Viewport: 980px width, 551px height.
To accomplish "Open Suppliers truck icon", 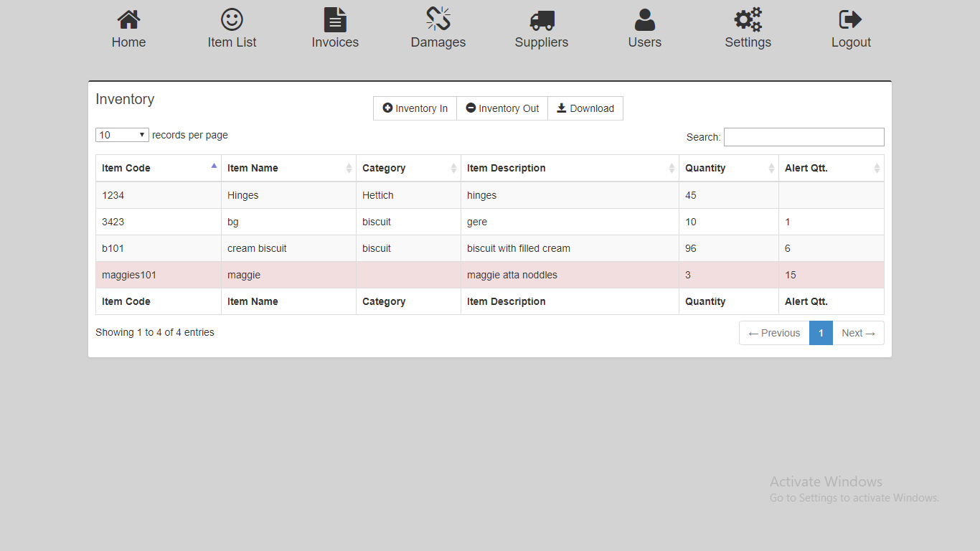I will coord(542,20).
